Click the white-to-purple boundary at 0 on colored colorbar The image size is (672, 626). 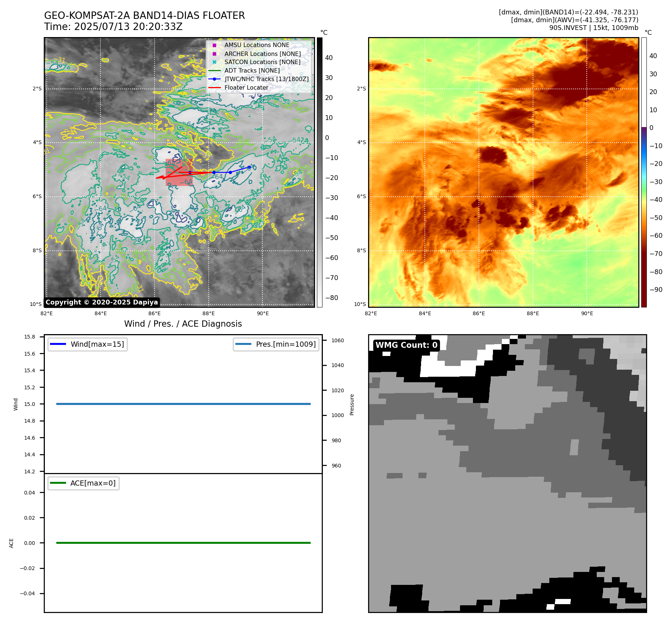coord(644,127)
